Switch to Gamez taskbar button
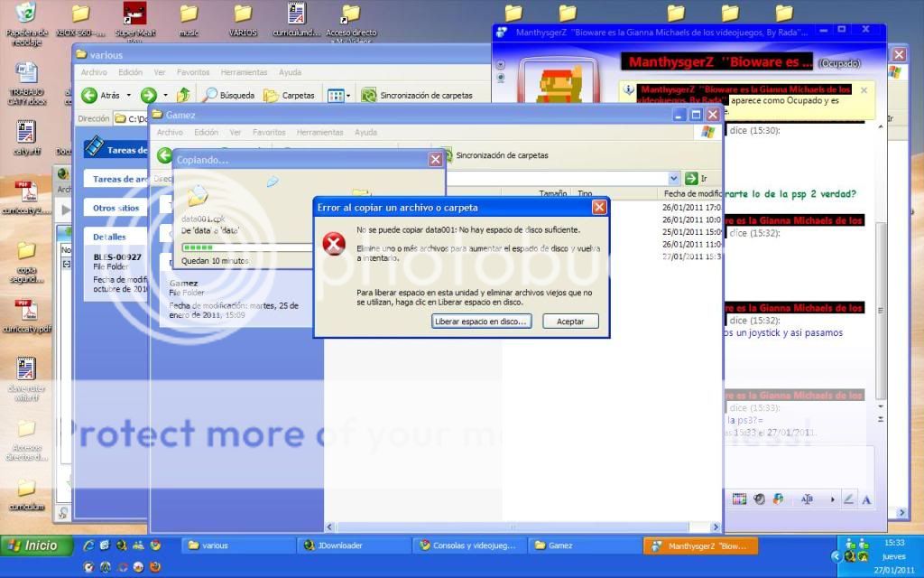The width and height of the screenshot is (924, 578). coord(585,545)
